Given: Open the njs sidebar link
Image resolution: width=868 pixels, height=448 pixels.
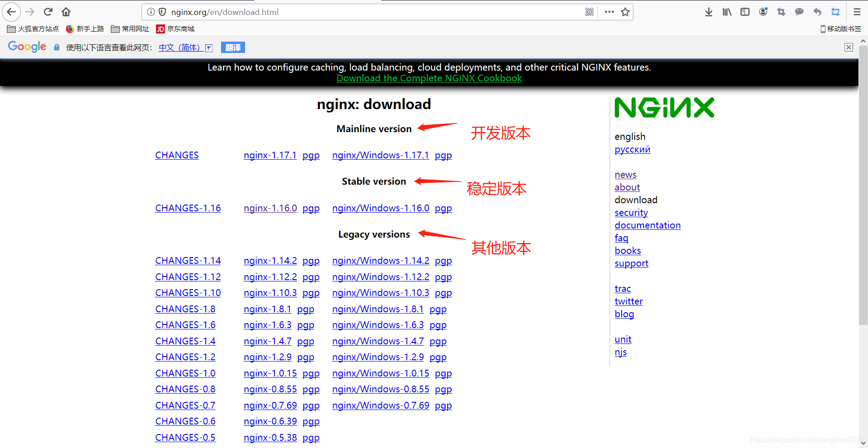Looking at the screenshot, I should [620, 352].
